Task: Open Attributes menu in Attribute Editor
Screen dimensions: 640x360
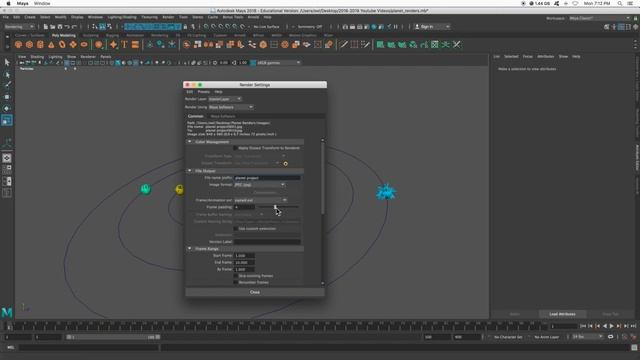Action: click(x=545, y=56)
